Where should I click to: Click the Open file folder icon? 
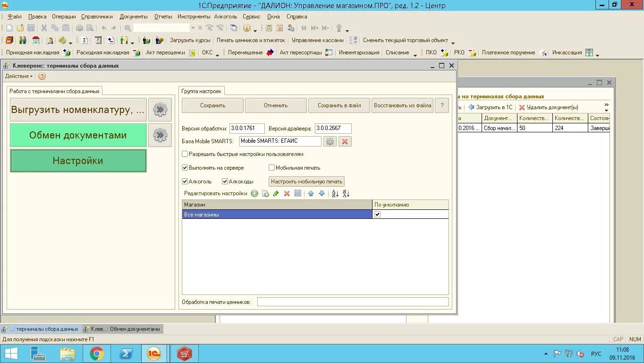20,28
